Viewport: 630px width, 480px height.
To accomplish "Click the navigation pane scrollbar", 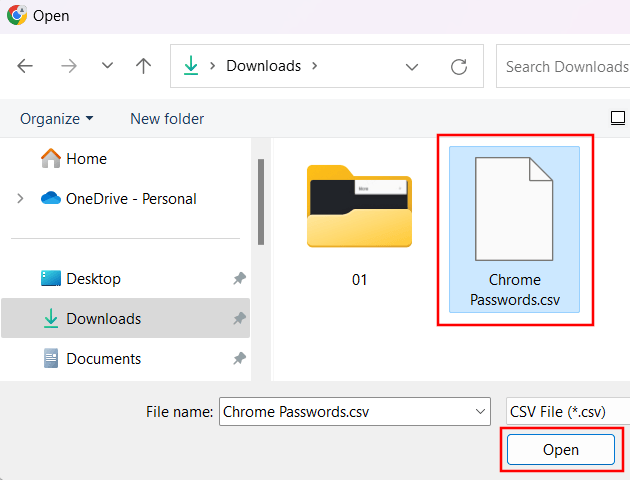I will coord(261,202).
